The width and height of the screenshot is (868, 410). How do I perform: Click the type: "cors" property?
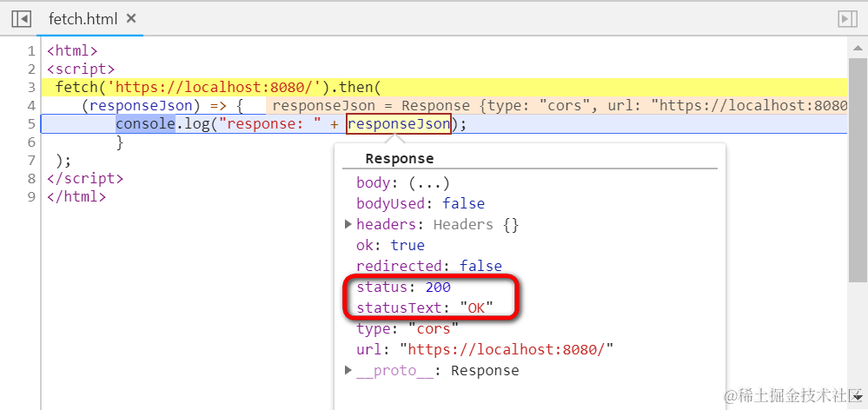pos(408,328)
